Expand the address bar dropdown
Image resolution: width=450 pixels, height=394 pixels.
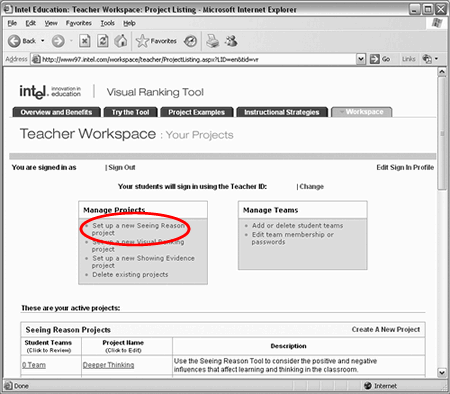[x=361, y=59]
